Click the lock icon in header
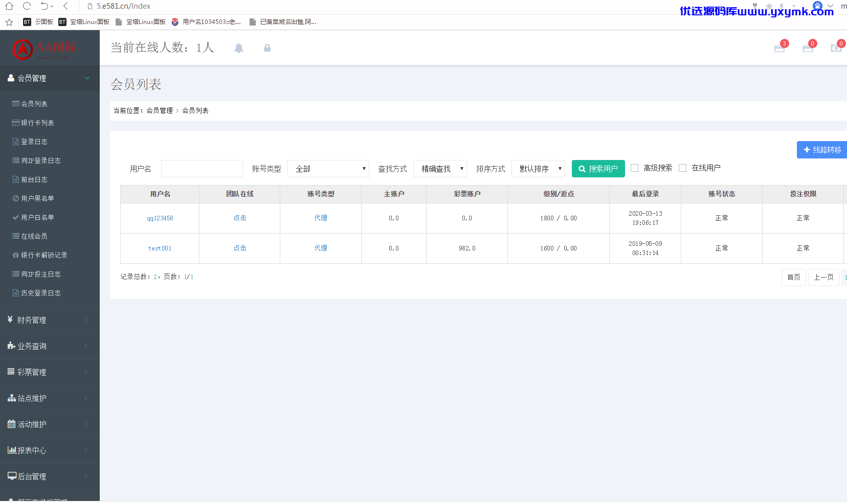 [267, 48]
